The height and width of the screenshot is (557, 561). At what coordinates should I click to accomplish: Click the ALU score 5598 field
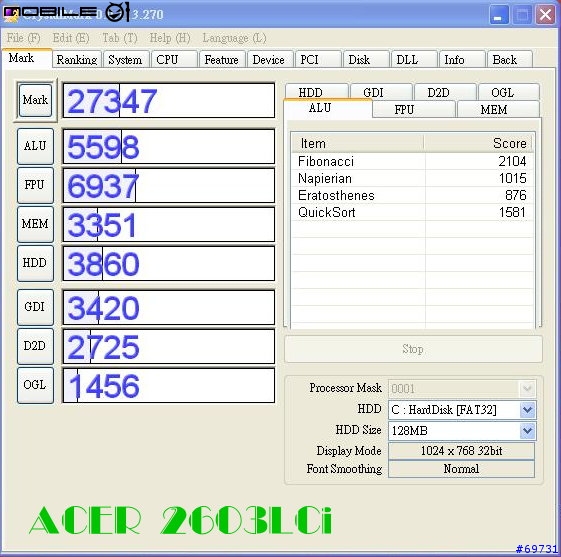pos(169,146)
